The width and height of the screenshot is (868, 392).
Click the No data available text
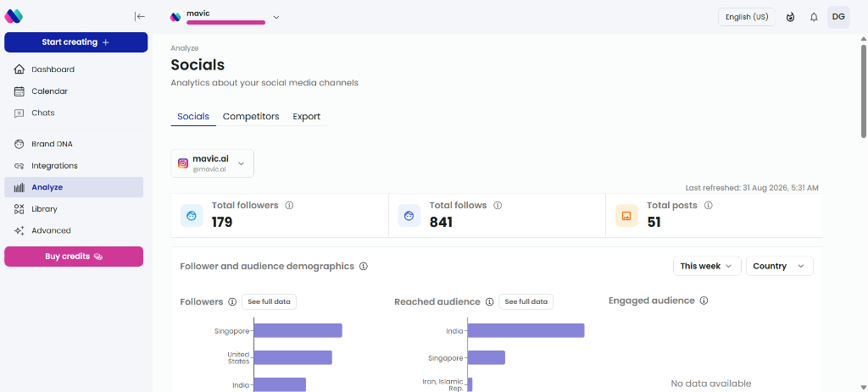point(711,384)
